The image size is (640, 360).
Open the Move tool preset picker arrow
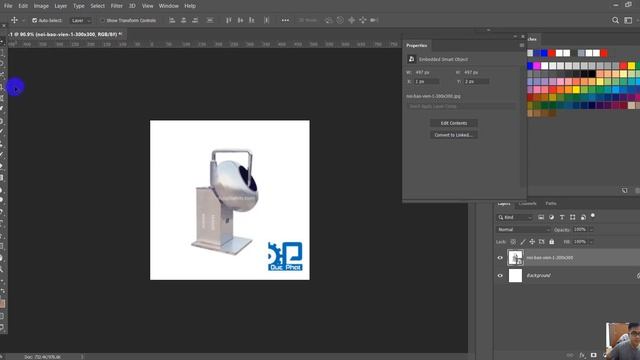pyautogui.click(x=23, y=20)
